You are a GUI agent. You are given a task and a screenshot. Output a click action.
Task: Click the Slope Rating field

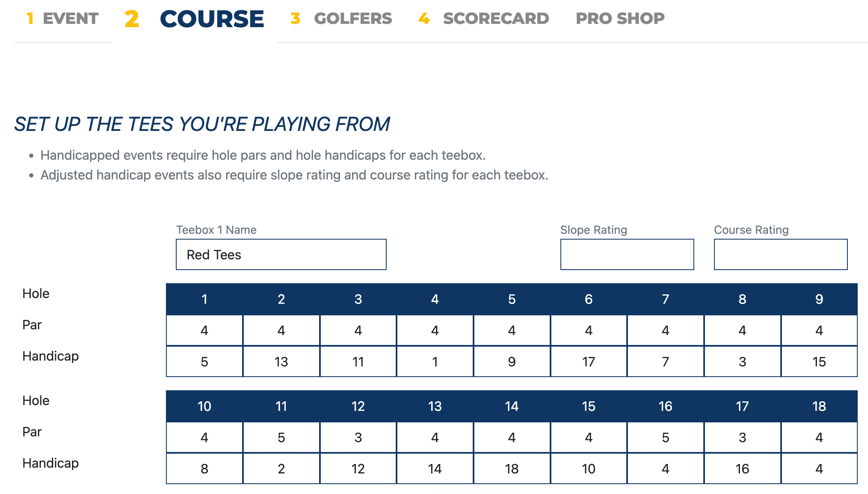point(627,254)
